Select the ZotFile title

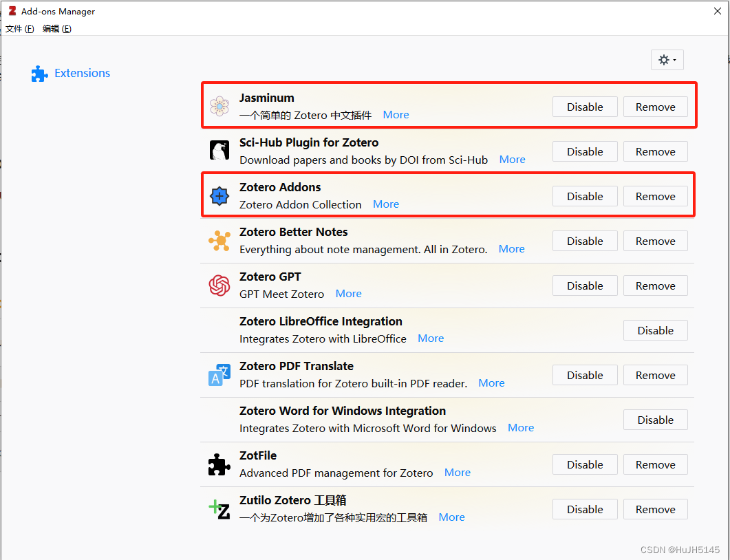click(x=258, y=455)
